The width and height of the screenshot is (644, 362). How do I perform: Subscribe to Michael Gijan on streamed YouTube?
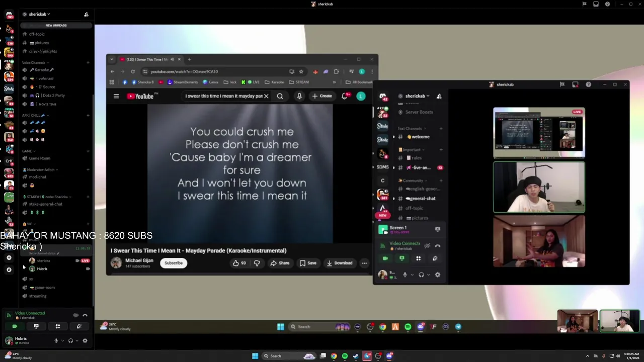pos(174,263)
